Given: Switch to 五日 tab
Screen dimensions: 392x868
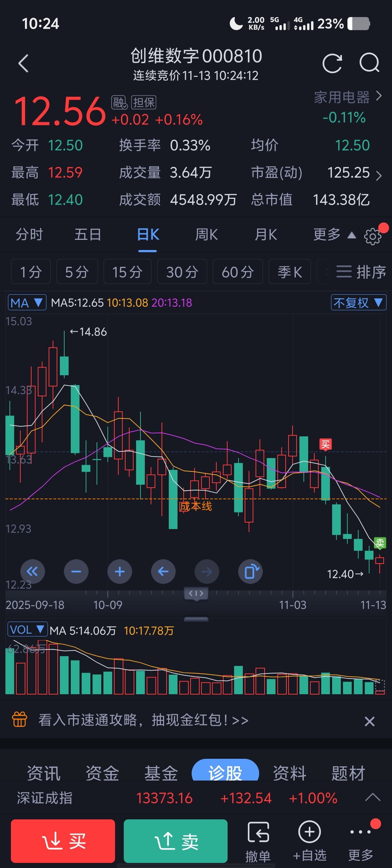Looking at the screenshot, I should click(x=88, y=235).
